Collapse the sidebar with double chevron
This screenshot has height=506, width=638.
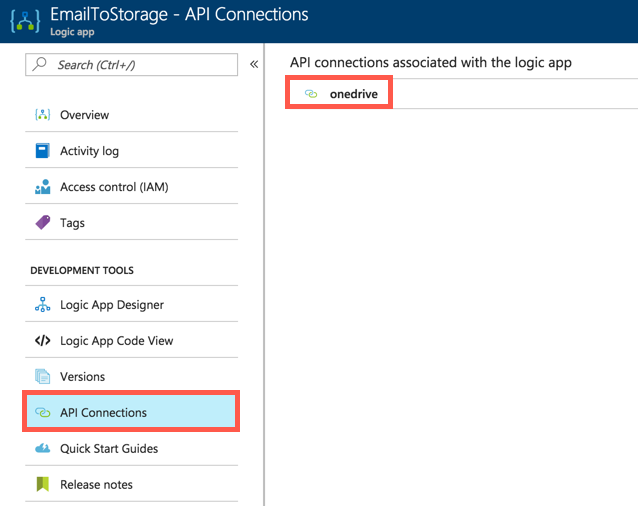(x=254, y=65)
